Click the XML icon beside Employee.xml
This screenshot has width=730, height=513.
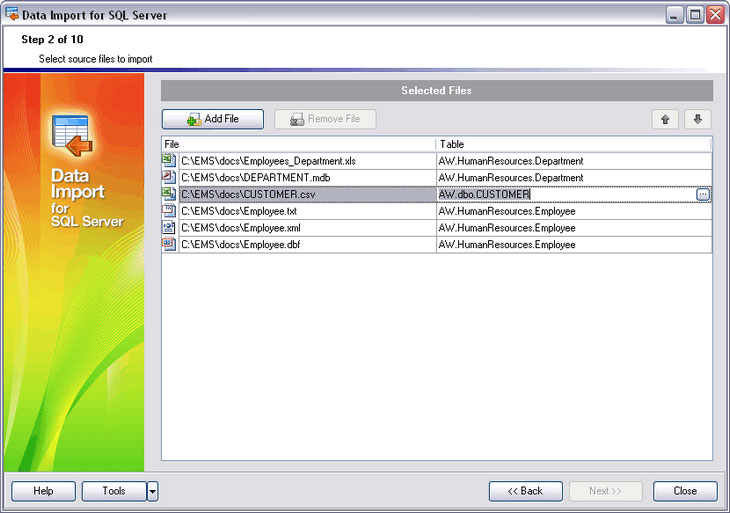(169, 228)
